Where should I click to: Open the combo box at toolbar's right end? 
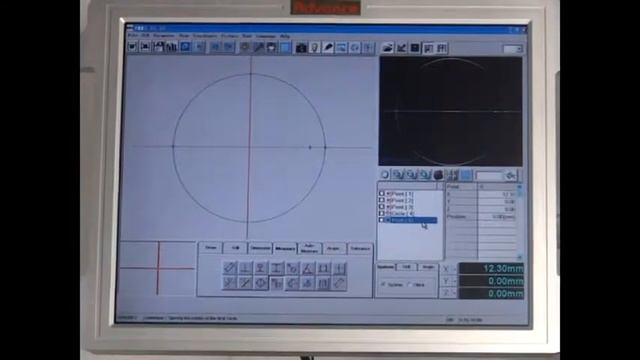click(513, 49)
